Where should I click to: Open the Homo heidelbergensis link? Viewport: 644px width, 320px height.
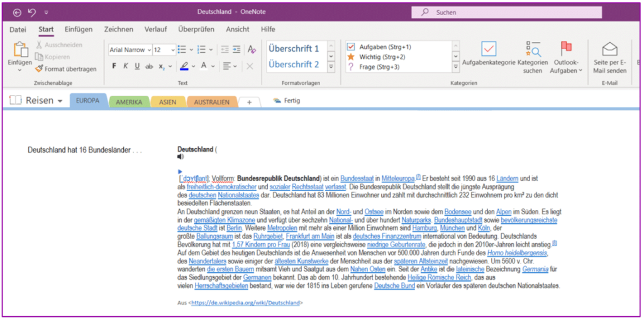517,253
